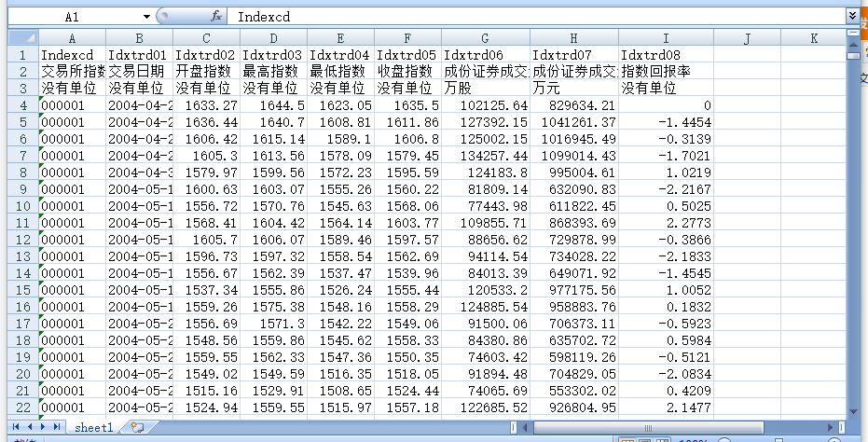Select column E header
The image size is (868, 442).
tap(341, 38)
